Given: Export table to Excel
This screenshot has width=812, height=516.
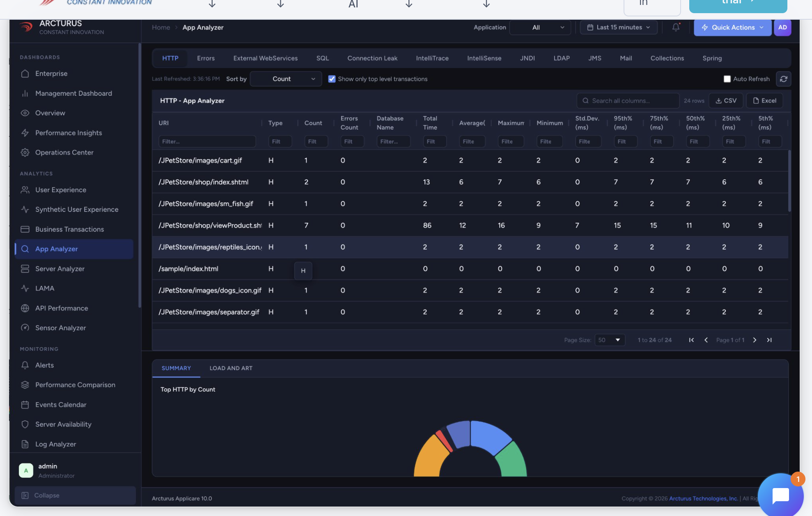Looking at the screenshot, I should click(x=764, y=101).
